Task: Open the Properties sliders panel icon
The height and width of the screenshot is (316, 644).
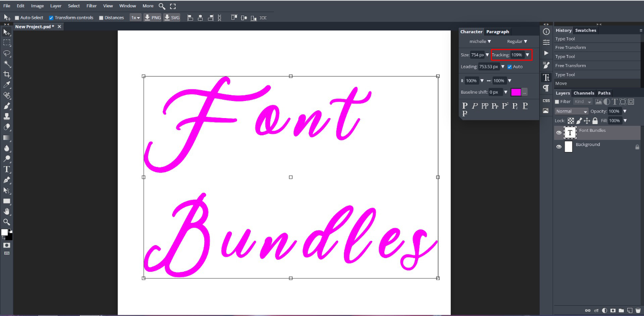Action: click(546, 42)
